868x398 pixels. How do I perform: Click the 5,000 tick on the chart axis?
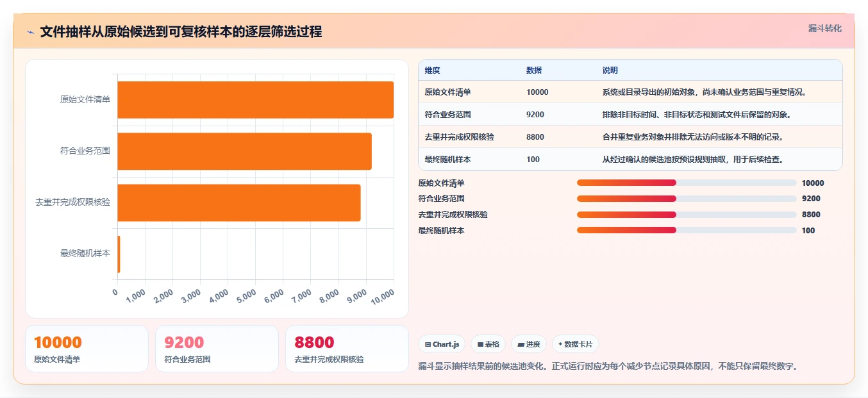(247, 296)
